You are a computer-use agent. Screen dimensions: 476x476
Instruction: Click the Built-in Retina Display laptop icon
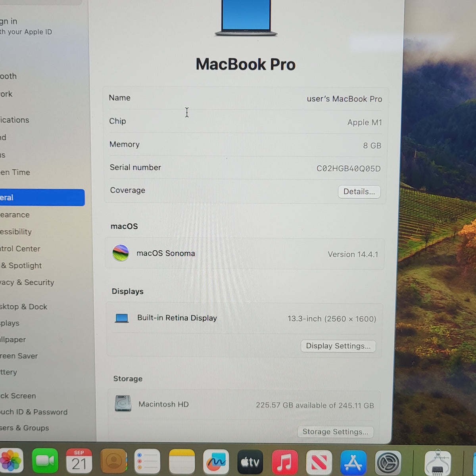[122, 318]
